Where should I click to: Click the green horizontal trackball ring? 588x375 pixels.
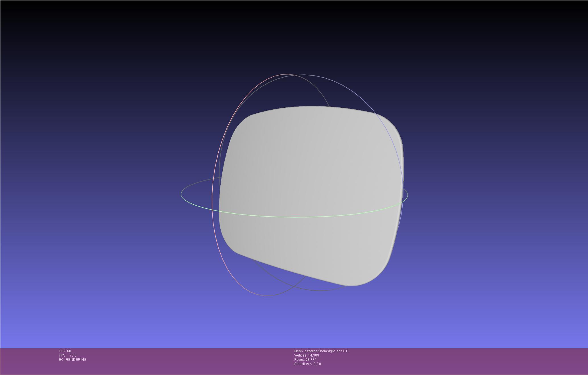(x=296, y=217)
